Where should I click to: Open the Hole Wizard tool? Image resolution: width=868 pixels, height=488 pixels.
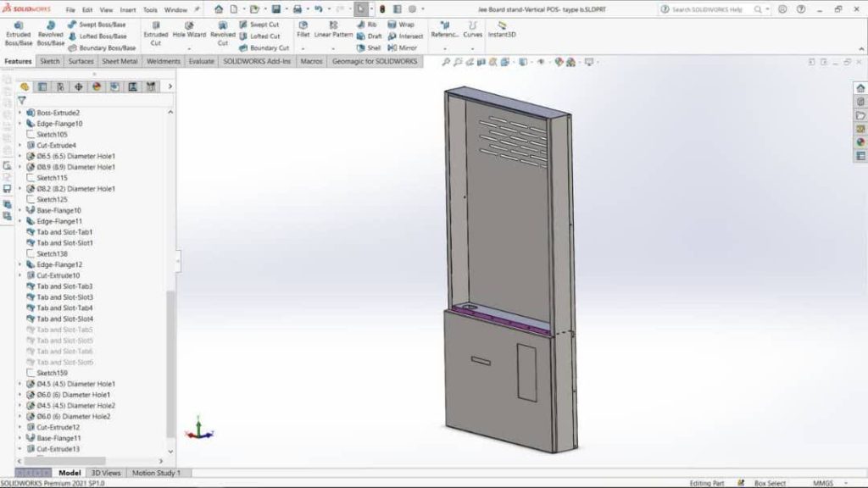pos(189,30)
